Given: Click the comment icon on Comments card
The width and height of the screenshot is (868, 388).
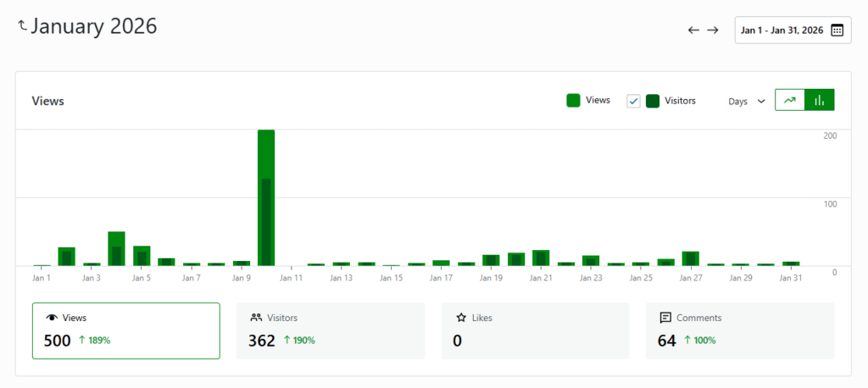Looking at the screenshot, I should pos(665,318).
